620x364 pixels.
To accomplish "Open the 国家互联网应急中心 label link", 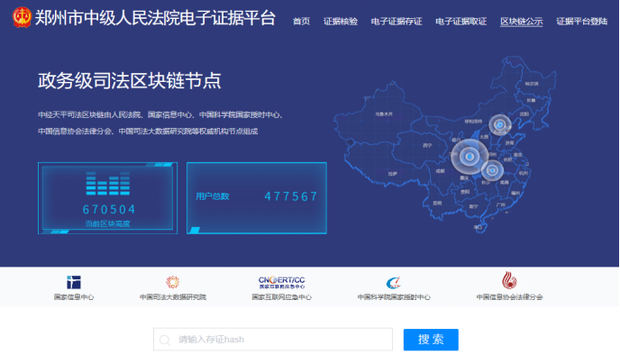I will (281, 296).
